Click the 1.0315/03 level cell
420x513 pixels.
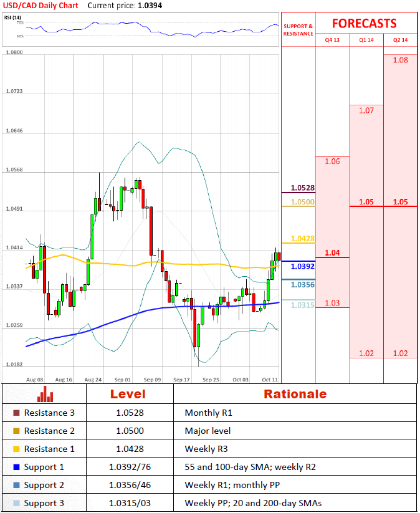[130, 503]
